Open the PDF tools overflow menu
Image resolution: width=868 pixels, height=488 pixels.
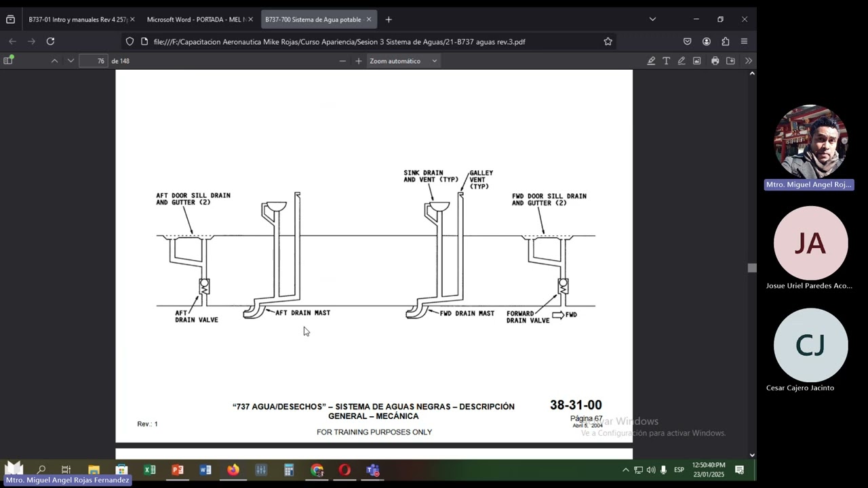(x=748, y=61)
